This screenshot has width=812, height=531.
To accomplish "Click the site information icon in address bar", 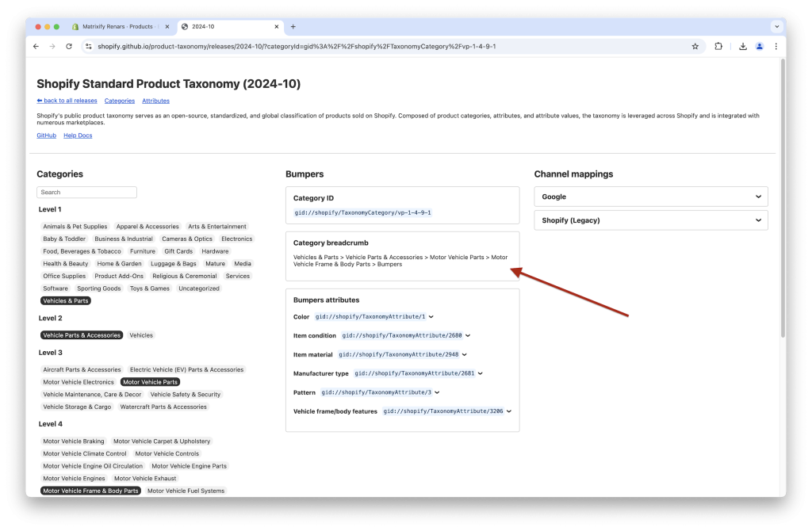I will [89, 46].
